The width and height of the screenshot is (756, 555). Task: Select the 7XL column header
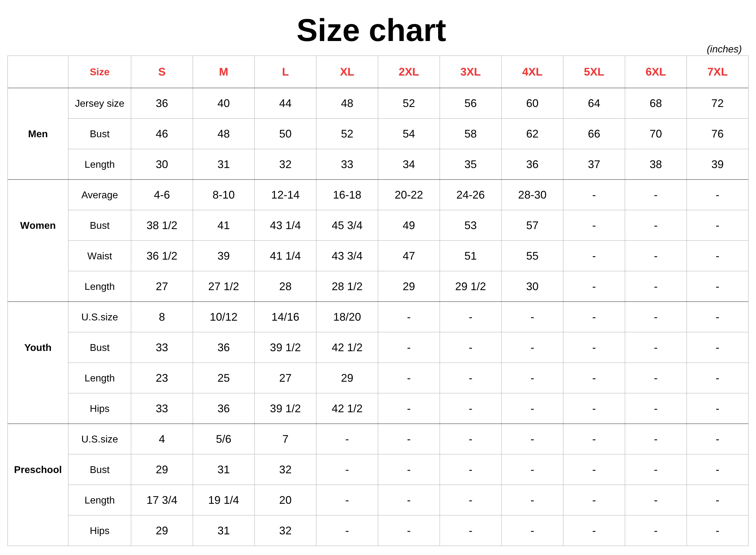pos(717,72)
